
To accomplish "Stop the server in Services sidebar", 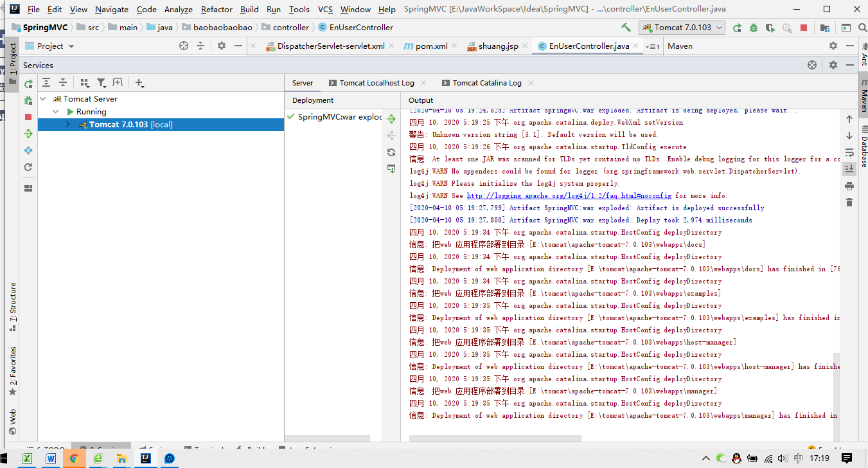I will [x=28, y=117].
